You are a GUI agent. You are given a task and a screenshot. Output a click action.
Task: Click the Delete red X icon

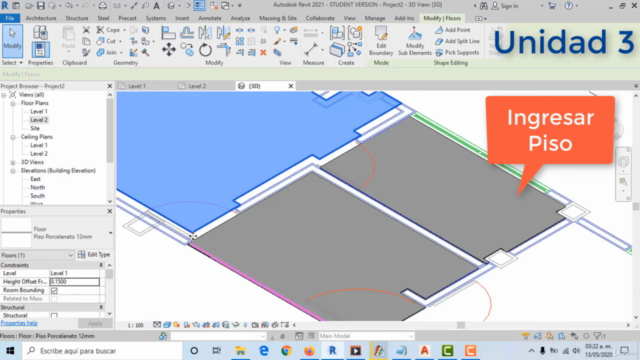263,52
